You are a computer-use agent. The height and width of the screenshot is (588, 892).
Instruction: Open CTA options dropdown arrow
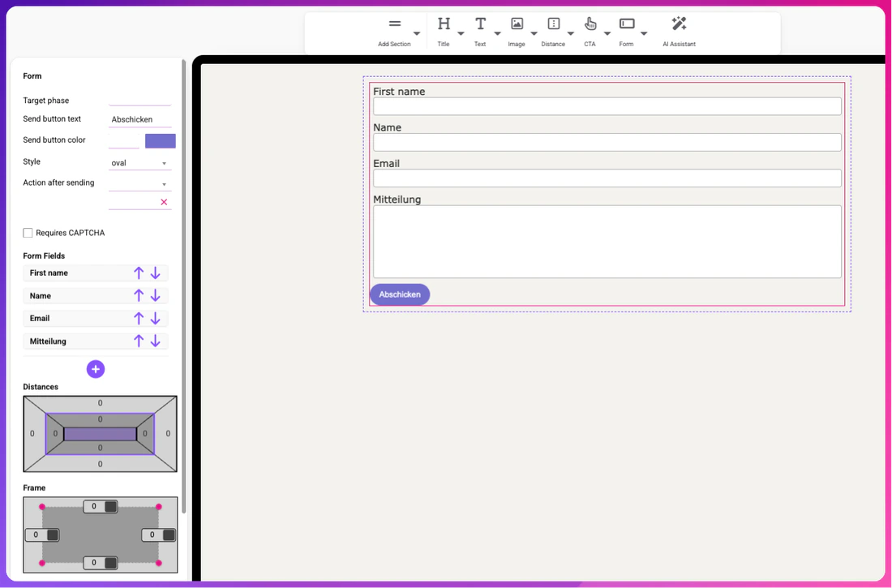(607, 33)
